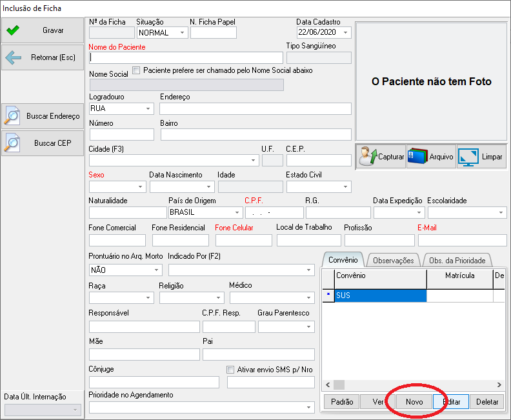Click the Endereço input field
The height and width of the screenshot is (420, 511).
(x=255, y=108)
